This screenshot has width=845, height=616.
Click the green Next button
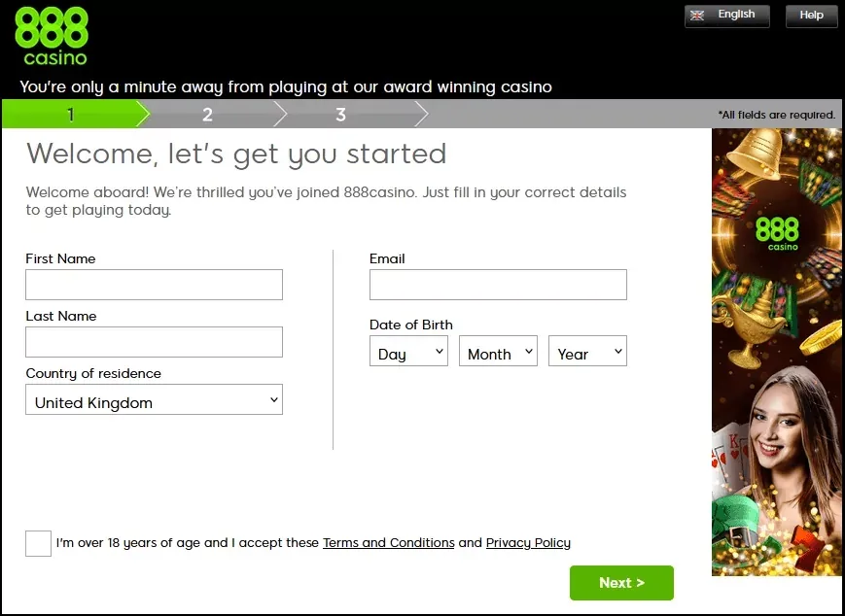pyautogui.click(x=621, y=583)
